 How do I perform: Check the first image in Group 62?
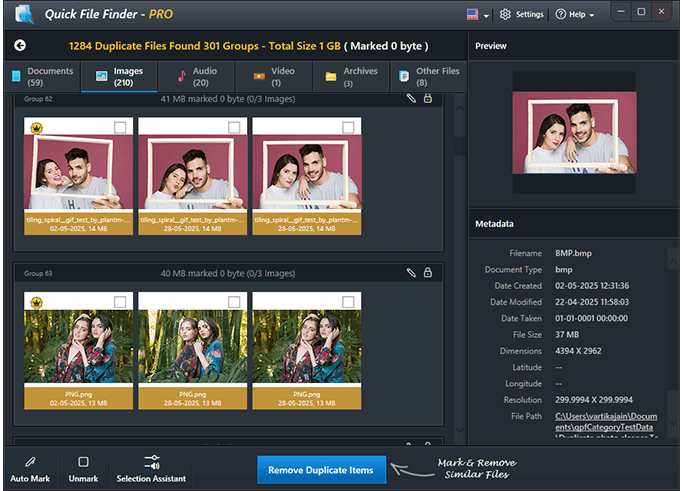[x=120, y=127]
